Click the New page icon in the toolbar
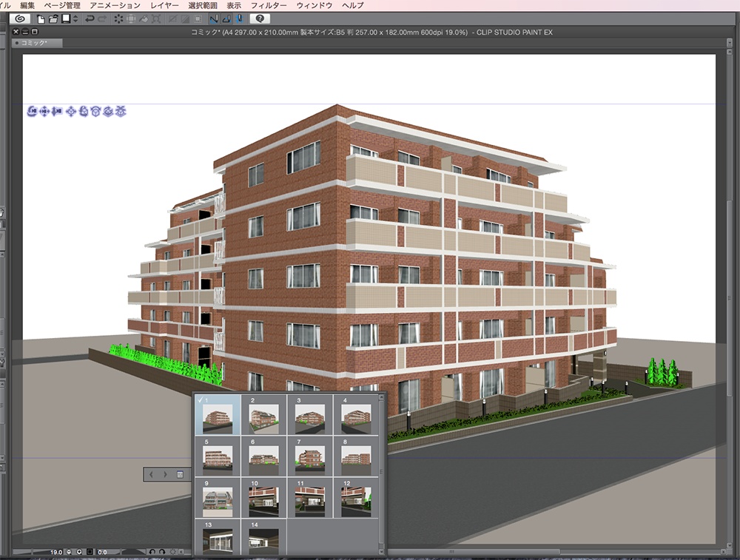The image size is (740, 560). tap(40, 18)
